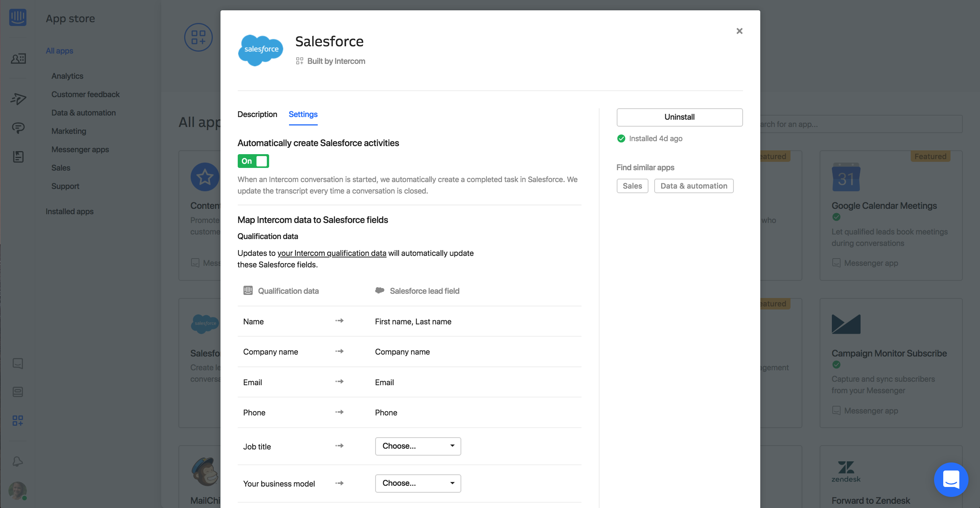The image size is (980, 508).
Task: Select the Settings tab
Action: click(x=303, y=114)
